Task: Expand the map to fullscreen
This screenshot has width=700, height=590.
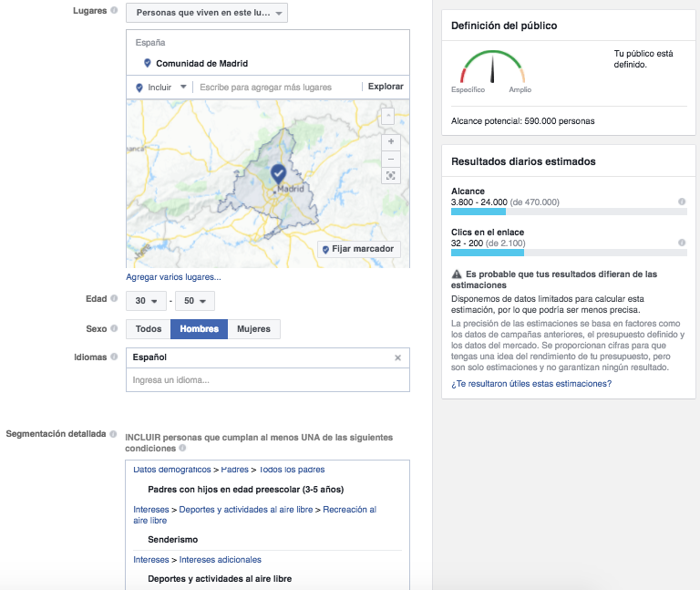Action: [391, 176]
